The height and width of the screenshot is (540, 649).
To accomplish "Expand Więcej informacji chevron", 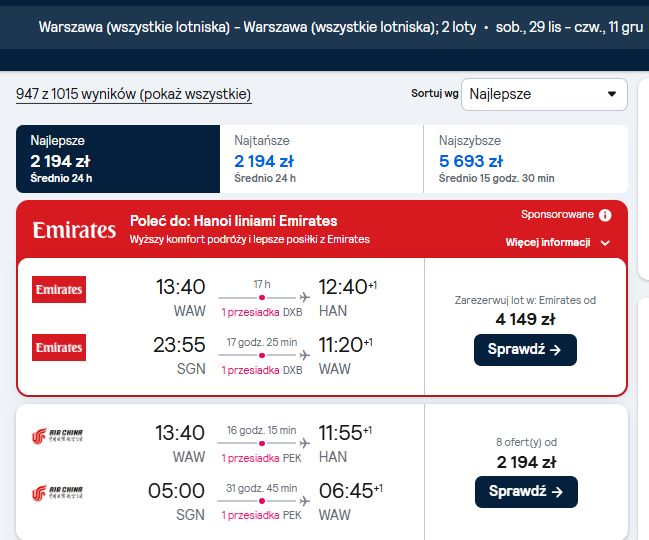I will (x=605, y=243).
